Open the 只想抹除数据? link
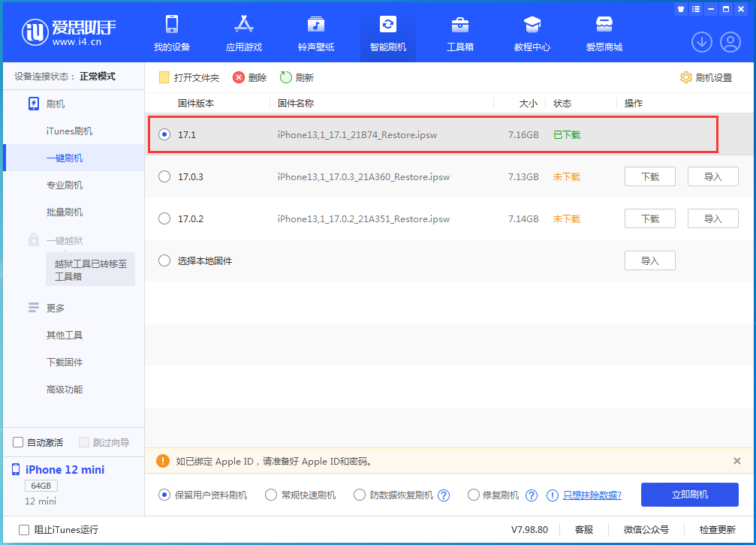 coord(594,495)
